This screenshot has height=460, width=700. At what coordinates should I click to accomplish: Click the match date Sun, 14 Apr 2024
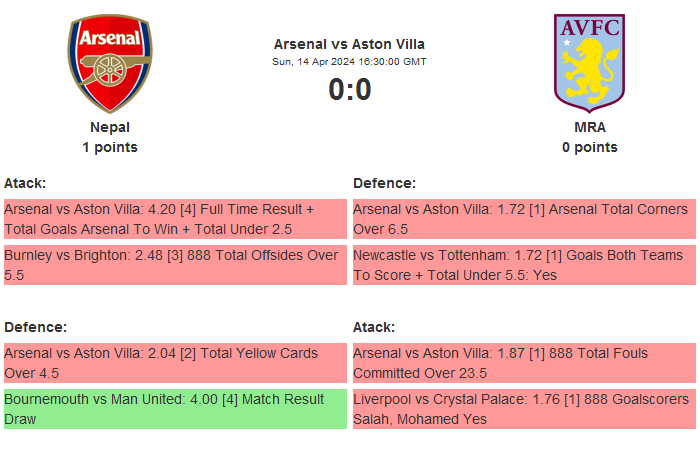(x=349, y=61)
